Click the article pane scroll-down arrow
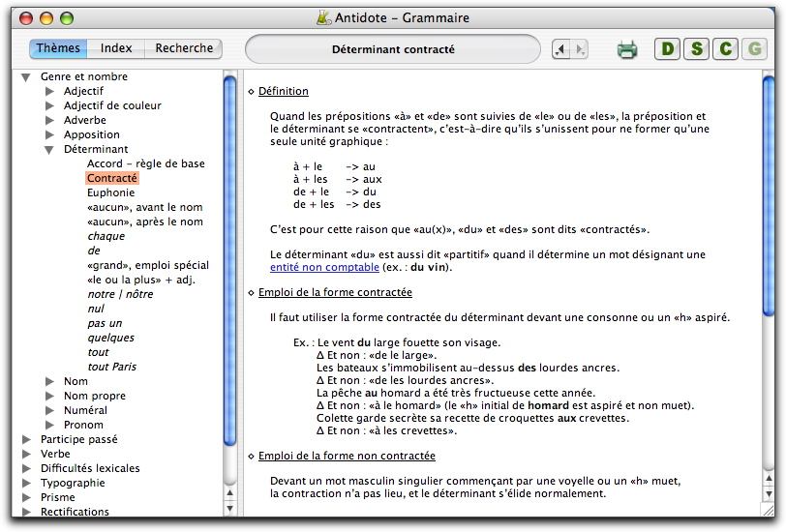 (769, 494)
